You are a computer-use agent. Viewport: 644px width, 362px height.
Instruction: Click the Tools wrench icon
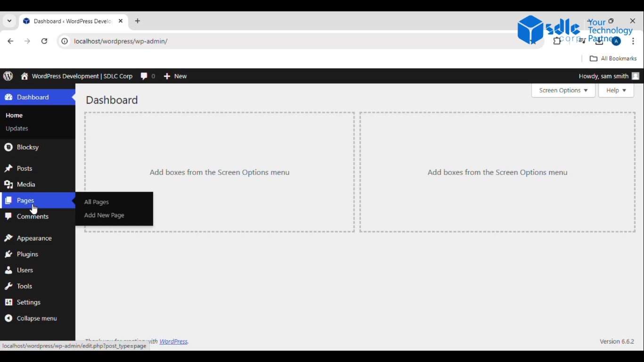[8, 286]
